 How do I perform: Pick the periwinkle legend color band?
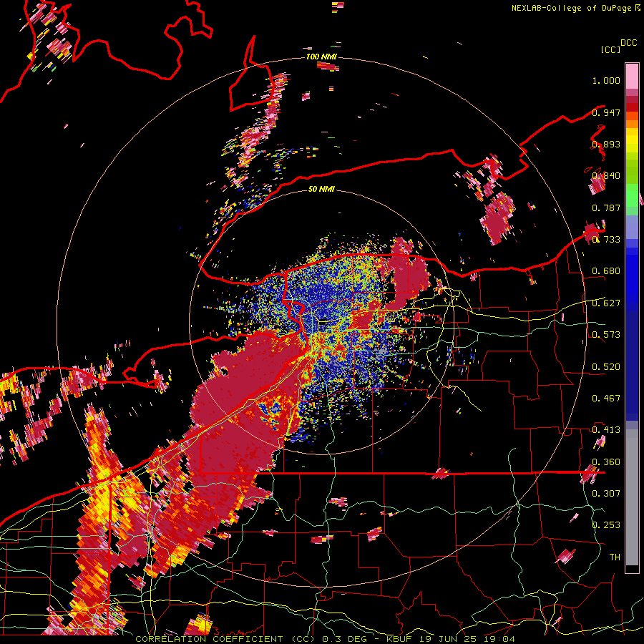[632, 227]
